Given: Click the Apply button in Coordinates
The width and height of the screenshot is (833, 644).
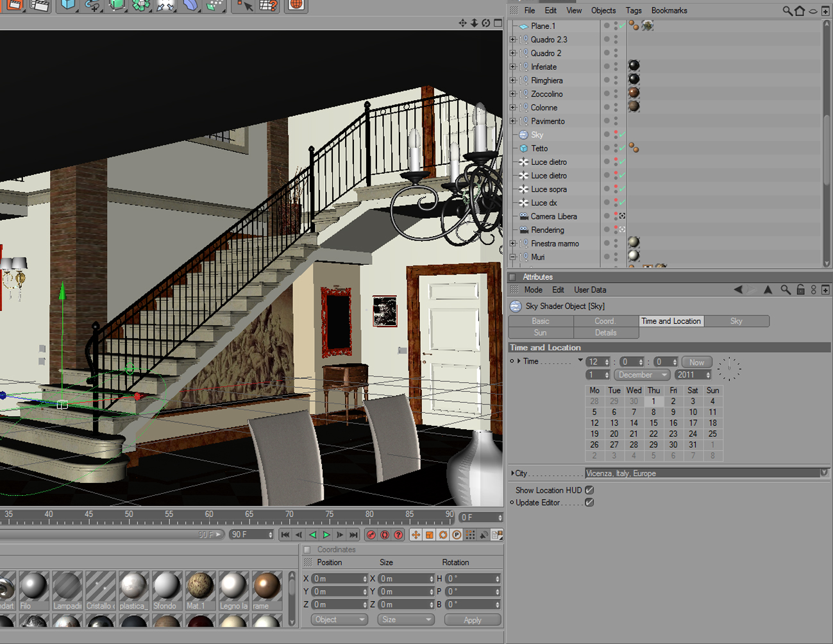Looking at the screenshot, I should pyautogui.click(x=473, y=620).
